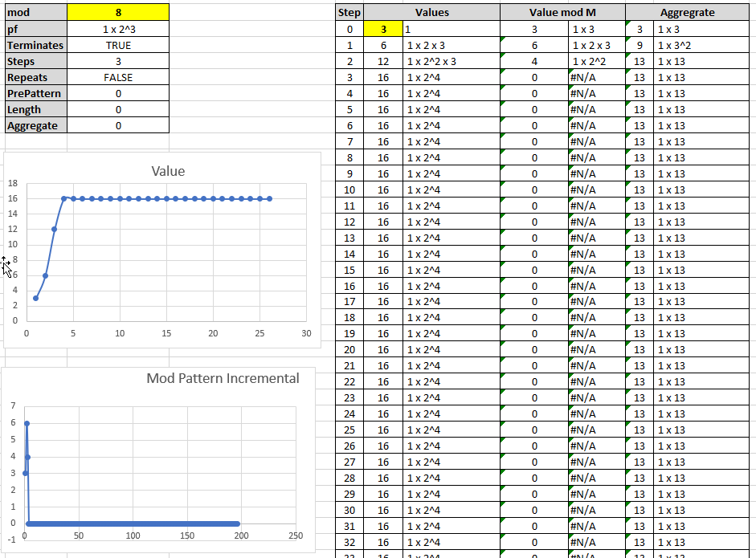Image resolution: width=756 pixels, height=558 pixels.
Task: Select the pf value '1 x 2^3'
Action: (118, 29)
